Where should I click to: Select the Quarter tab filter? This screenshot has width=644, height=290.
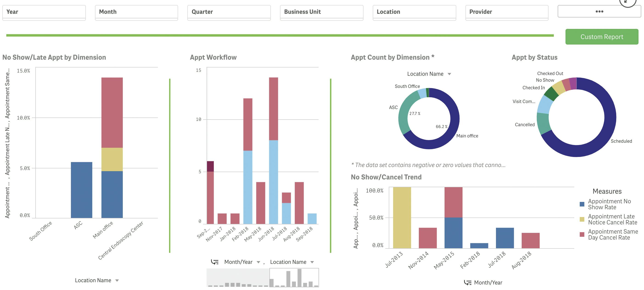(229, 11)
